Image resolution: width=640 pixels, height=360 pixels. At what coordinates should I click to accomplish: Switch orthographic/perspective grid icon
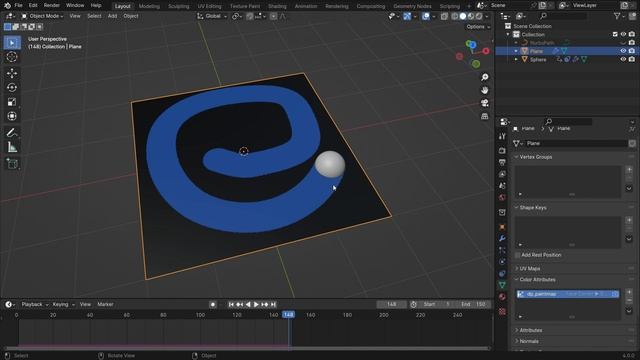[x=484, y=116]
